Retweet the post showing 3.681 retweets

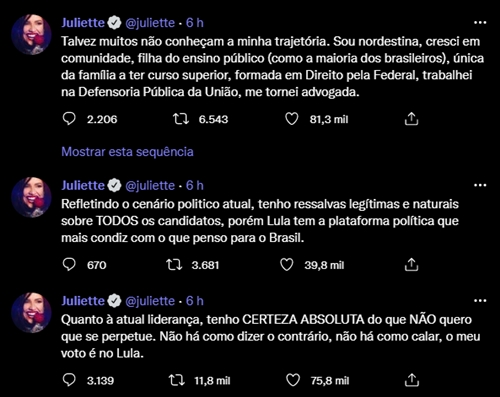[174, 265]
